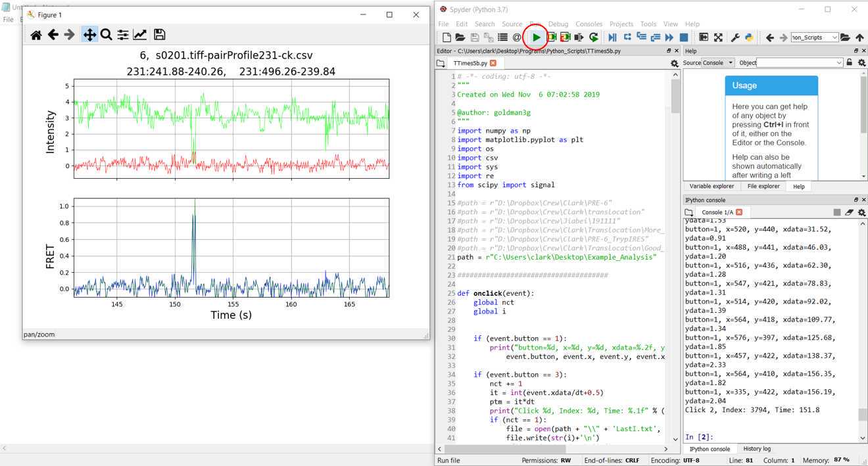Viewport: 868px width, 466px height.
Task: Switch to the Variable explorer tab
Action: click(x=712, y=187)
